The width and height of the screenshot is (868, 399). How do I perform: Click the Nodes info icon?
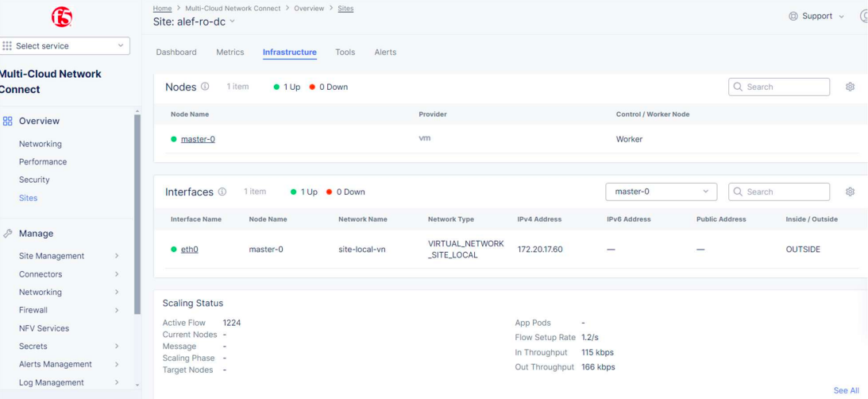(205, 87)
